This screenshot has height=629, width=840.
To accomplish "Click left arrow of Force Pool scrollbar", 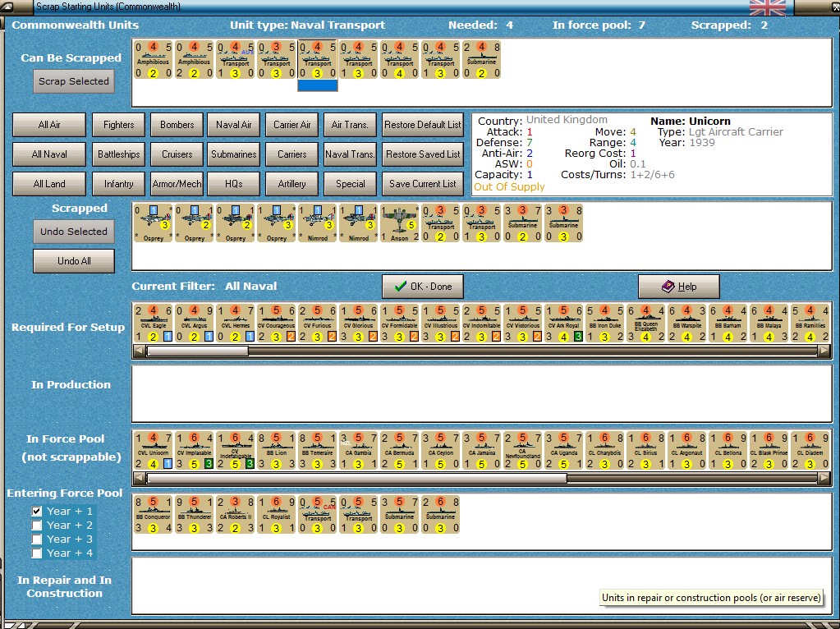I will [x=139, y=478].
